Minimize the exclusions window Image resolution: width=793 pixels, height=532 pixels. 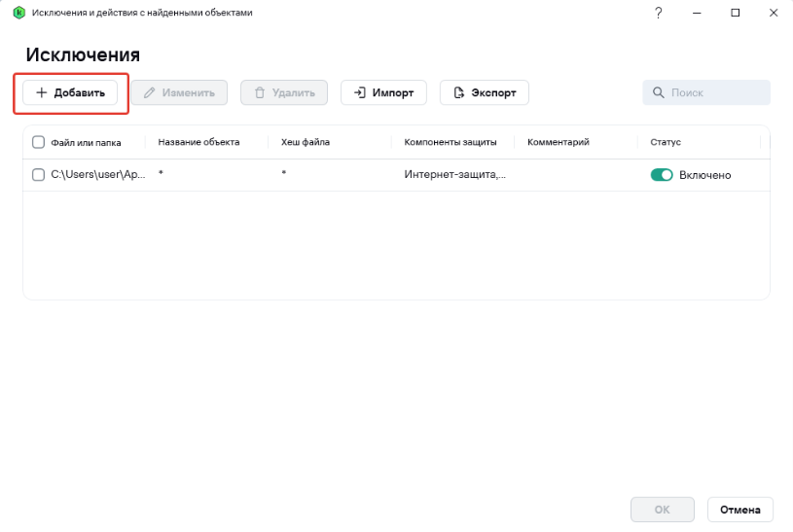tap(697, 13)
